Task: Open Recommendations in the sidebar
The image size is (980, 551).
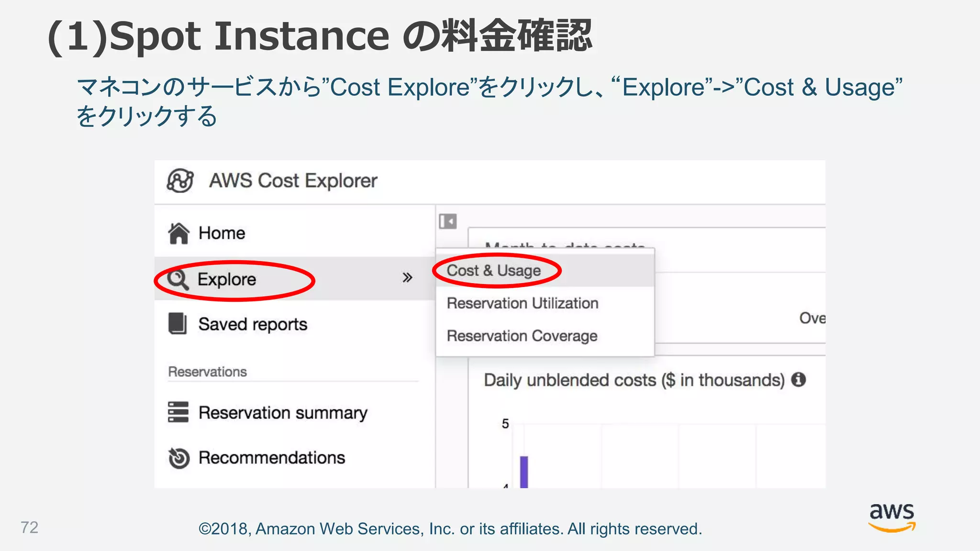Action: 294,458
